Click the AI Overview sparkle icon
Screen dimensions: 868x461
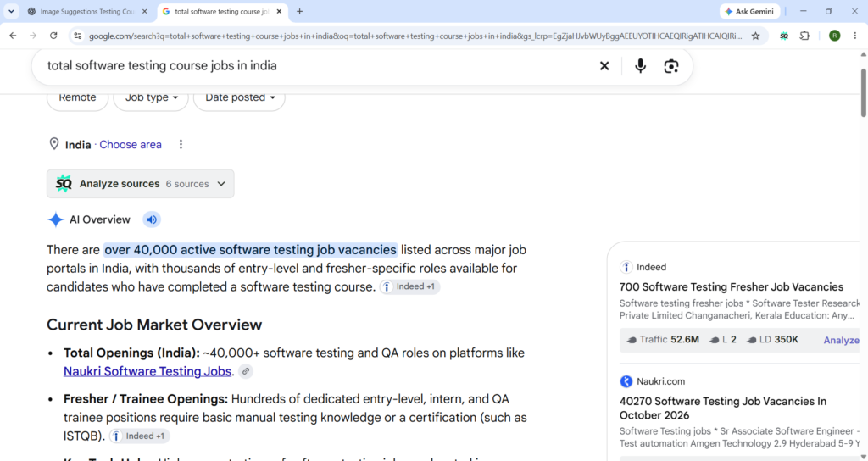click(x=55, y=219)
